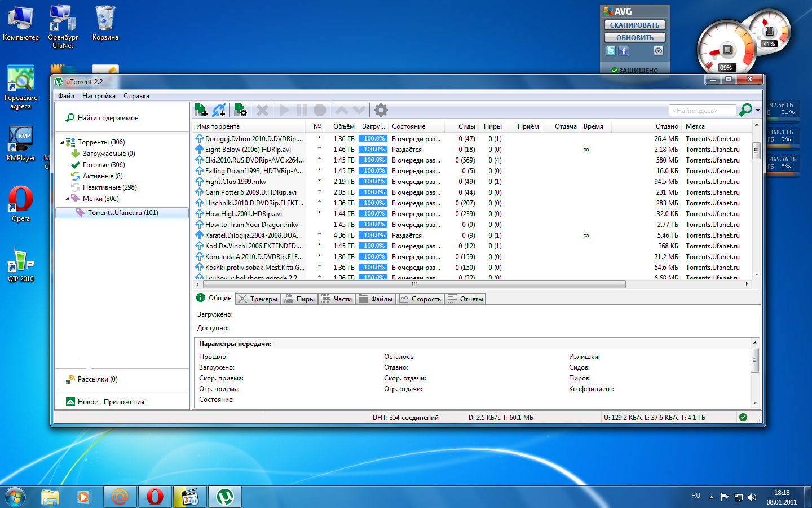Switch to the Отчёты tab
812x508 pixels.
pos(465,299)
